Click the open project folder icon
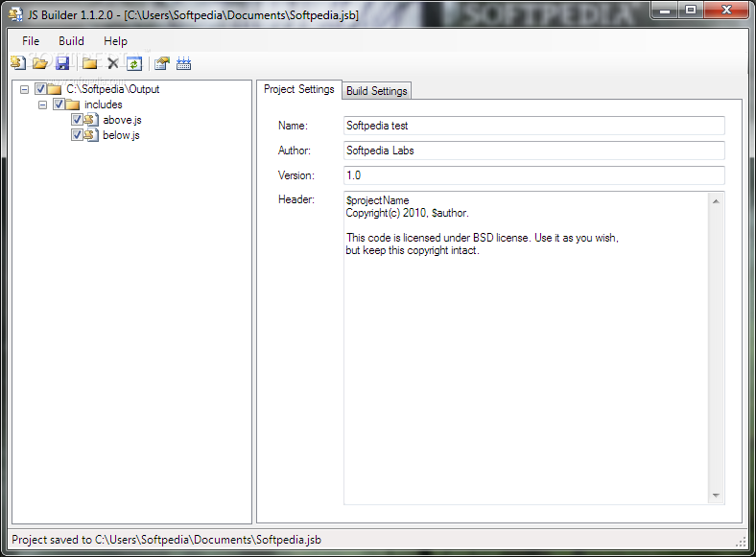The height and width of the screenshot is (557, 756). pos(40,63)
